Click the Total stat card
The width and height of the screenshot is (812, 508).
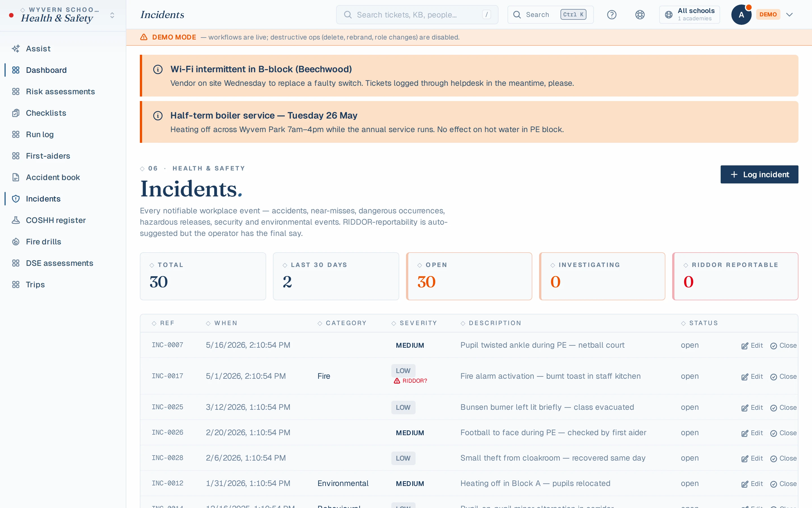pos(203,276)
